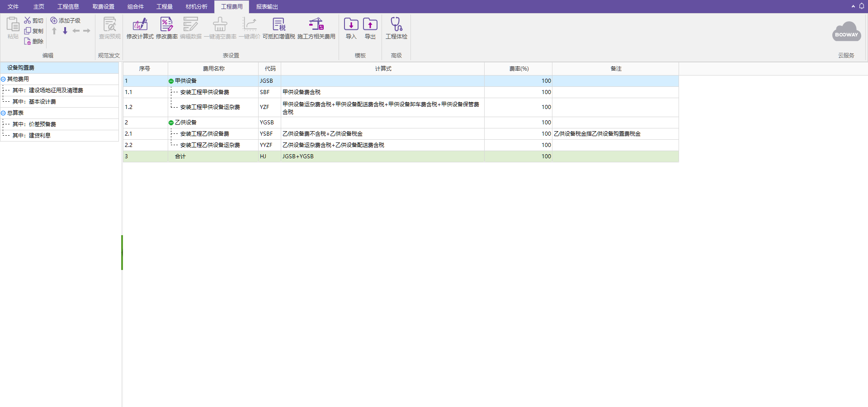Click the 乙供设备税金指乙供设备购置费税金 remark cell
The width and height of the screenshot is (868, 407).
point(616,134)
